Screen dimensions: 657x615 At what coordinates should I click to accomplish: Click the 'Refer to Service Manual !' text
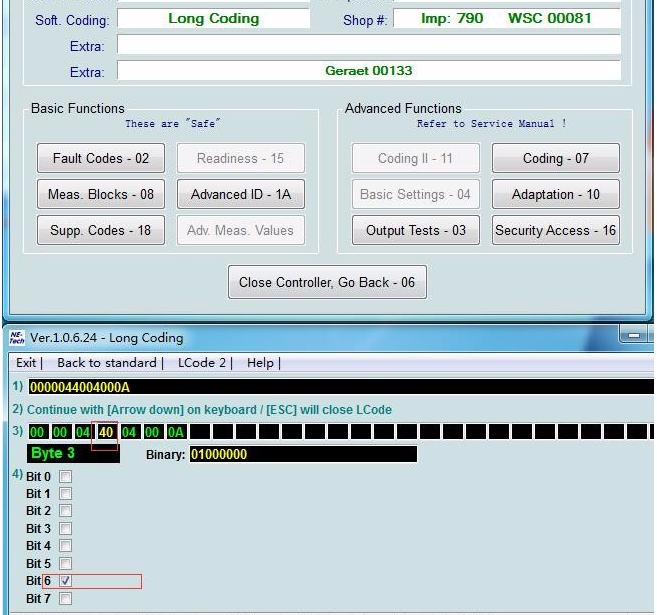[x=491, y=124]
